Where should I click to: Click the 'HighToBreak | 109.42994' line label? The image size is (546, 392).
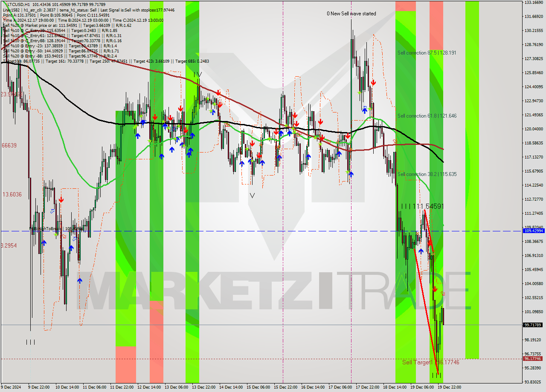[56, 229]
